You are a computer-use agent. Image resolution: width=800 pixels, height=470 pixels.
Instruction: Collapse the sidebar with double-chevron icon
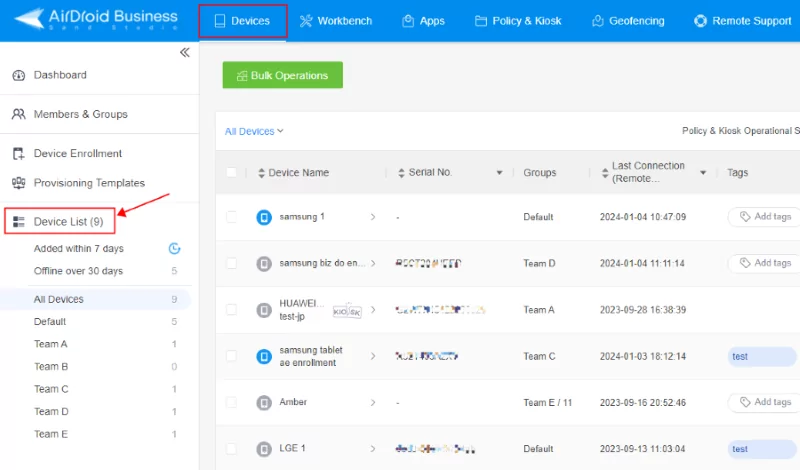coord(185,53)
